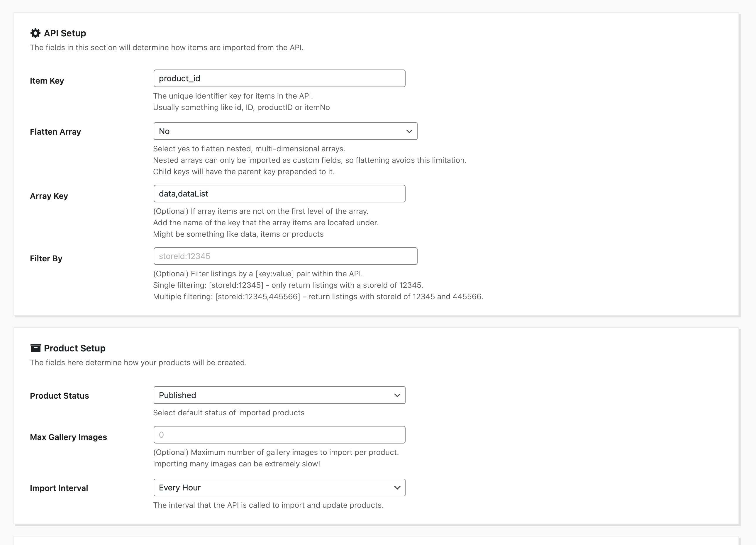Click the Product Status label
Image resolution: width=756 pixels, height=545 pixels.
pyautogui.click(x=59, y=396)
